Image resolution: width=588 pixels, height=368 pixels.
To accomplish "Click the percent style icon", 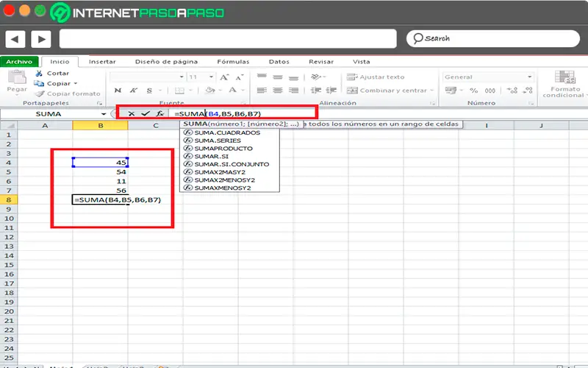I will [473, 91].
